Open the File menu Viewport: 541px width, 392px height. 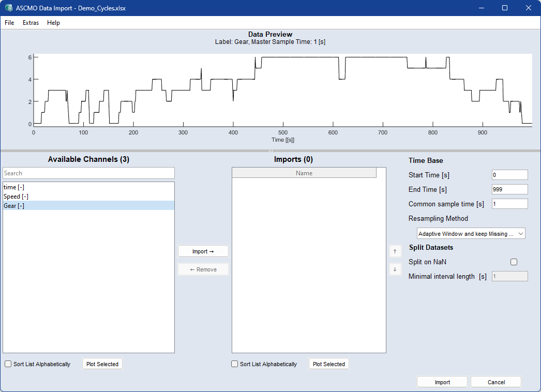pos(9,23)
